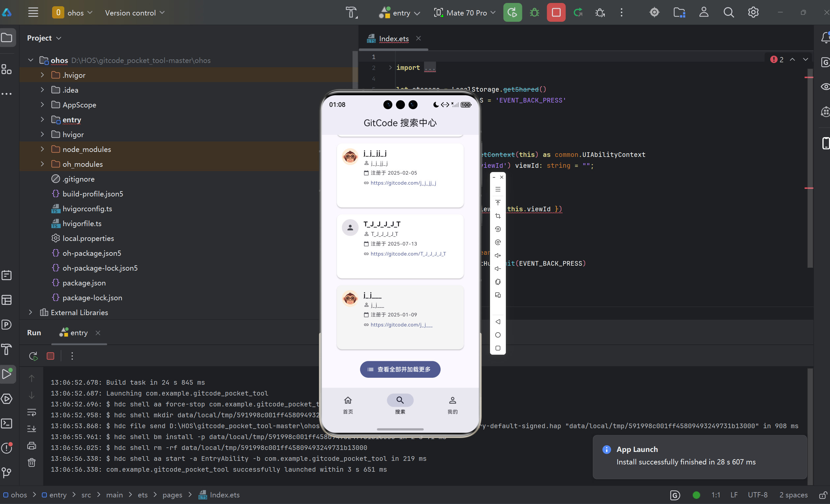Screen dimensions: 830x504
Task: Increase the mirrored device volume
Action: click(498, 255)
